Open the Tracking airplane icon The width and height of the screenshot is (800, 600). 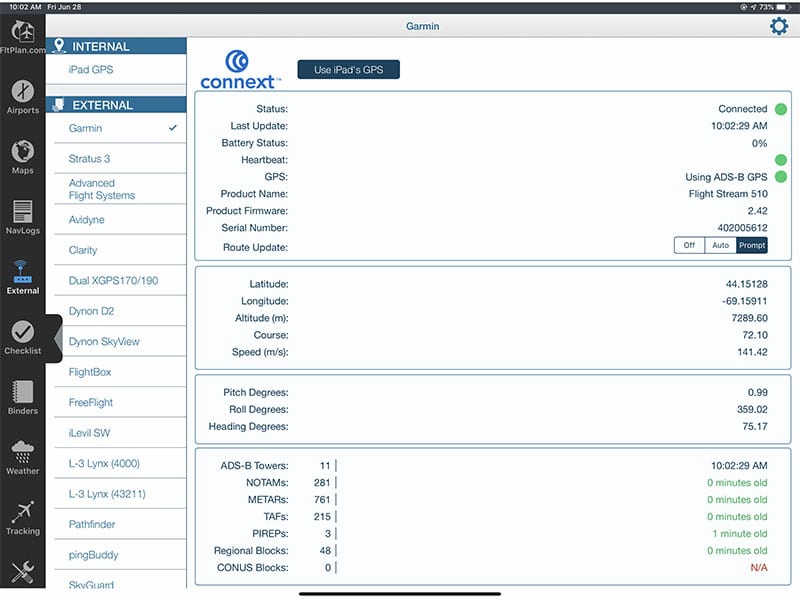(x=22, y=512)
